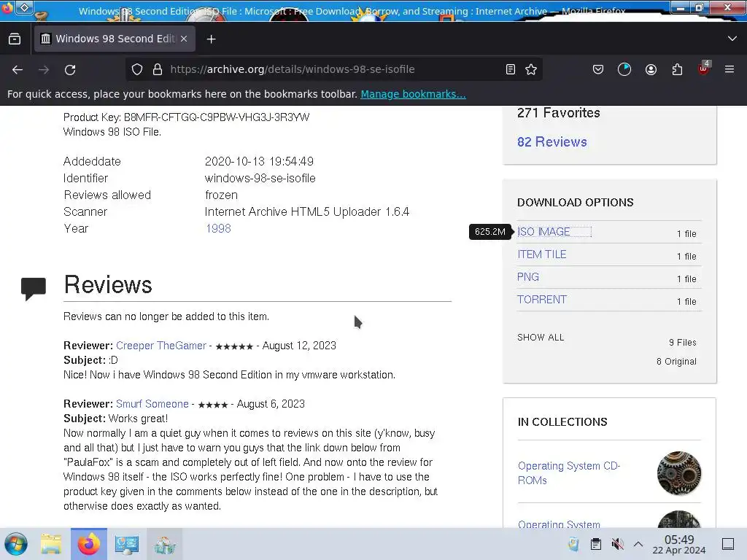View site security padlock information
747x560 pixels.
158,69
